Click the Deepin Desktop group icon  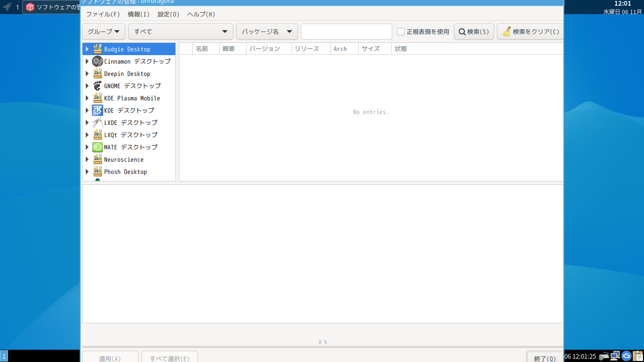(x=98, y=74)
